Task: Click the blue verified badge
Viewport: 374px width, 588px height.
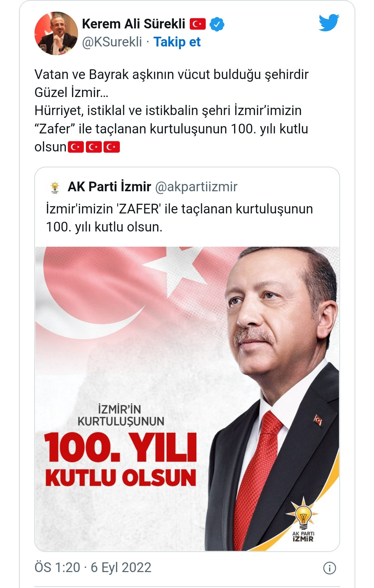Action: pyautogui.click(x=217, y=24)
